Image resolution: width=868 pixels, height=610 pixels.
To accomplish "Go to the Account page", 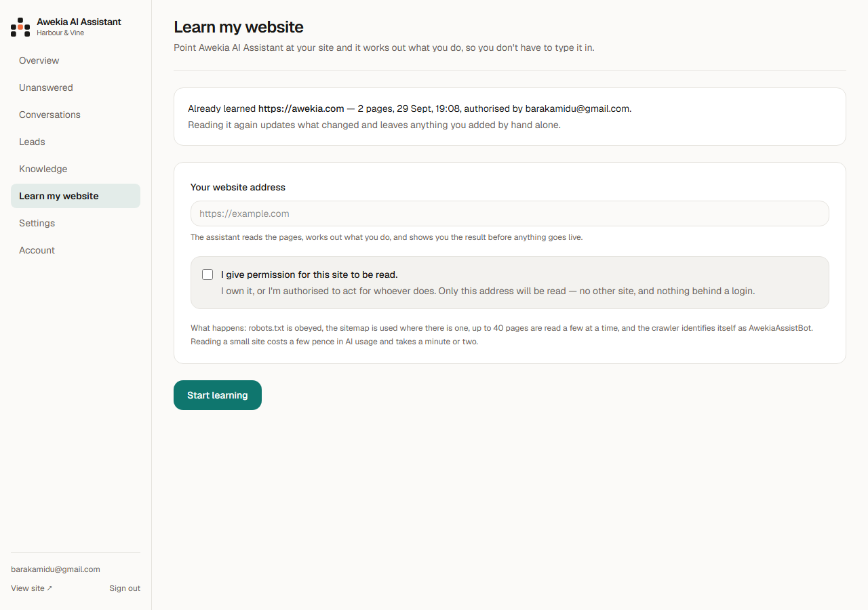I will pyautogui.click(x=75, y=250).
